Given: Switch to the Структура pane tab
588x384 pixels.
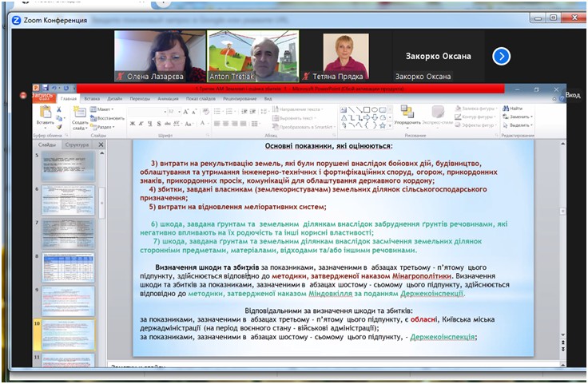Looking at the screenshot, I should (x=77, y=144).
